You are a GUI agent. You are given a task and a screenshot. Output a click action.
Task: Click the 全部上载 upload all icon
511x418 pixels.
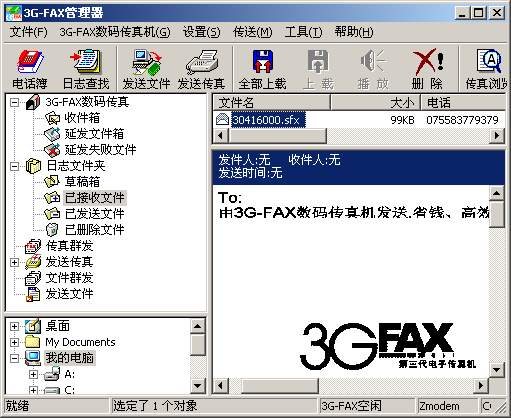(262, 69)
